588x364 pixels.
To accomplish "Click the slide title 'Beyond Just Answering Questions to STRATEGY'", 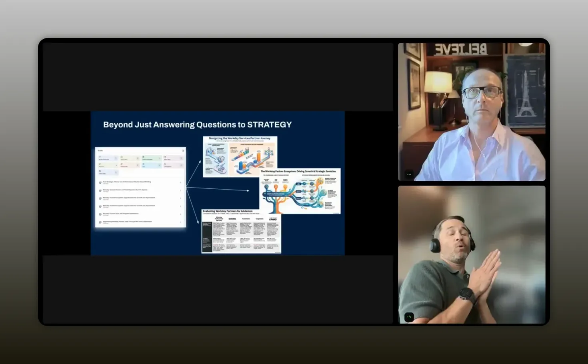I will [197, 124].
